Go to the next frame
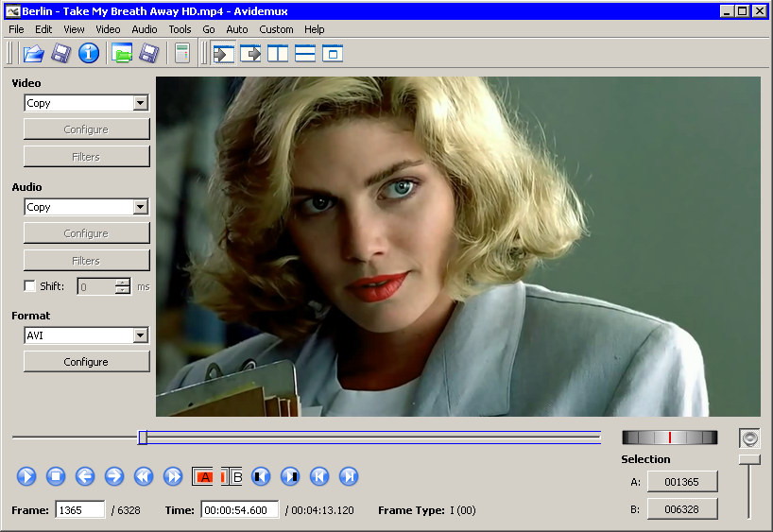The height and width of the screenshot is (532, 773). click(114, 476)
